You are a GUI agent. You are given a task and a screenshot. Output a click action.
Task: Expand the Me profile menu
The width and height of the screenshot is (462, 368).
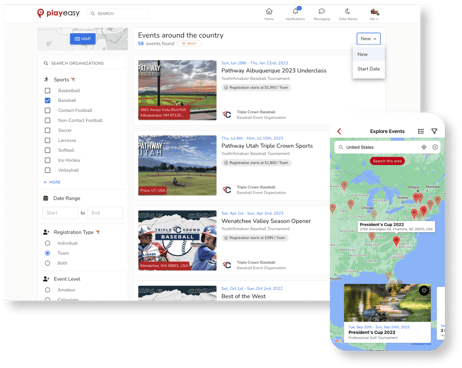[375, 14]
